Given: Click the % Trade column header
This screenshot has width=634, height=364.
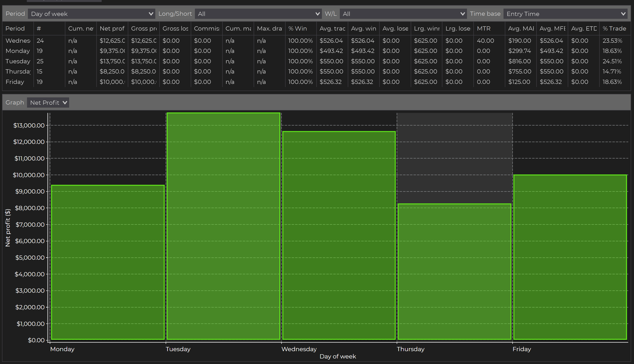Looking at the screenshot, I should coord(614,29).
